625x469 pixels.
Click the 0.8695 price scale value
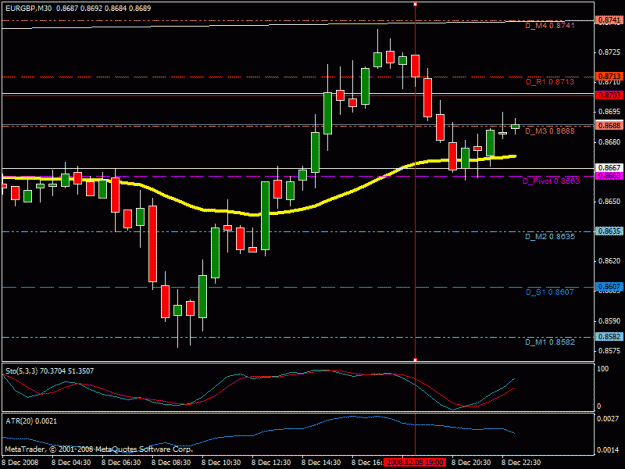click(609, 112)
